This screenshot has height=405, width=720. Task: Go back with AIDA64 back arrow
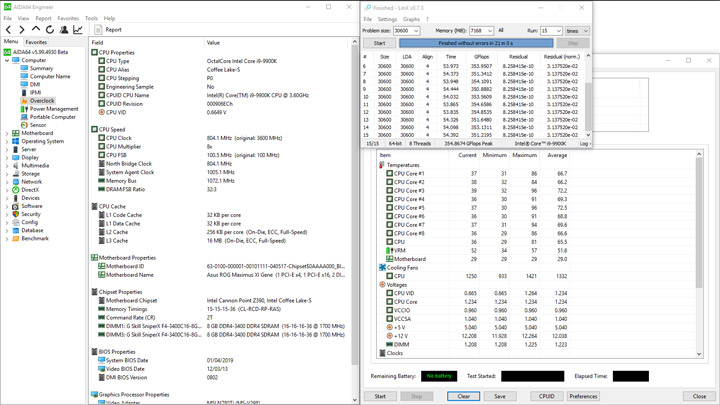[x=8, y=29]
